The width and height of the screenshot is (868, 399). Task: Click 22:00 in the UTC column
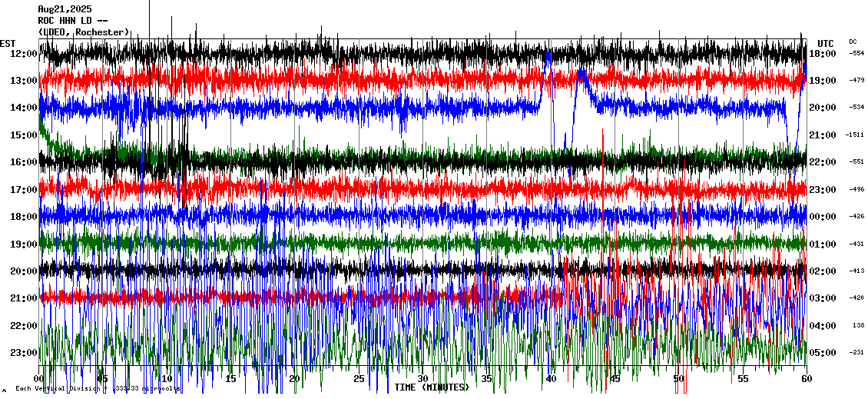pos(823,162)
